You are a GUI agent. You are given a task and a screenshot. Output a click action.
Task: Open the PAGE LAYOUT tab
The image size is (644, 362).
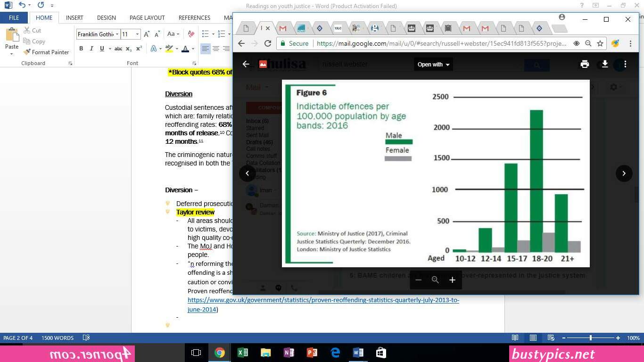pos(147,18)
